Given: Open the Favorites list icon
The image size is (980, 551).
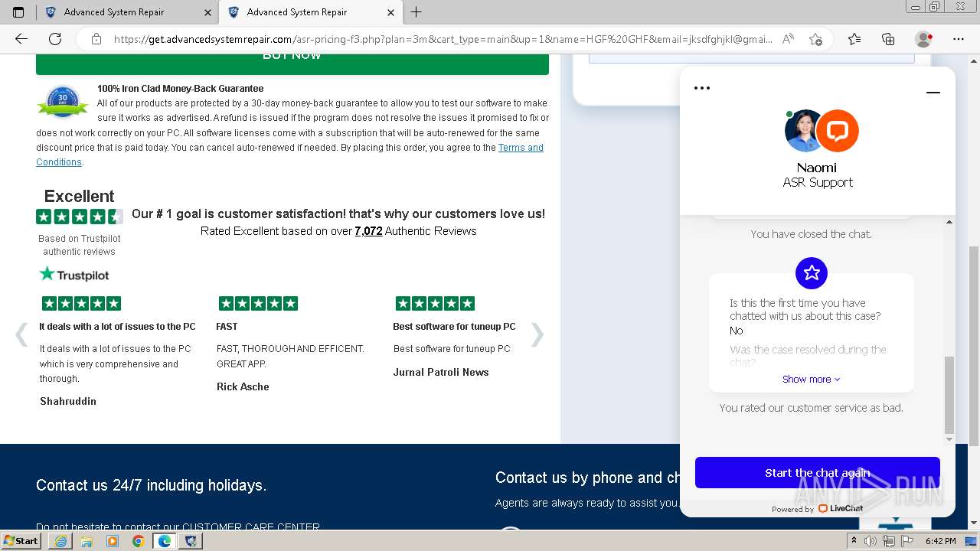Looking at the screenshot, I should (x=854, y=39).
